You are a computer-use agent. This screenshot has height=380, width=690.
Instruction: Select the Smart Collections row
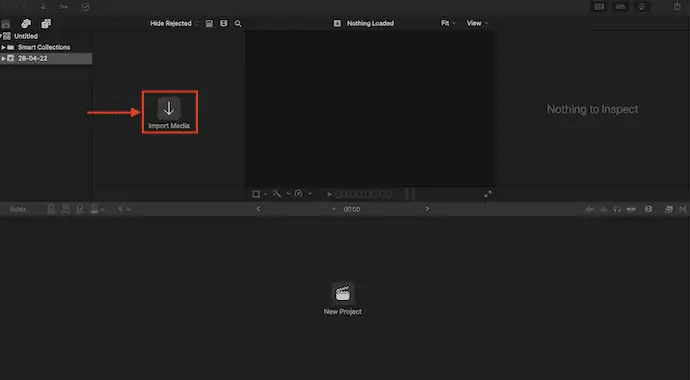pos(46,47)
